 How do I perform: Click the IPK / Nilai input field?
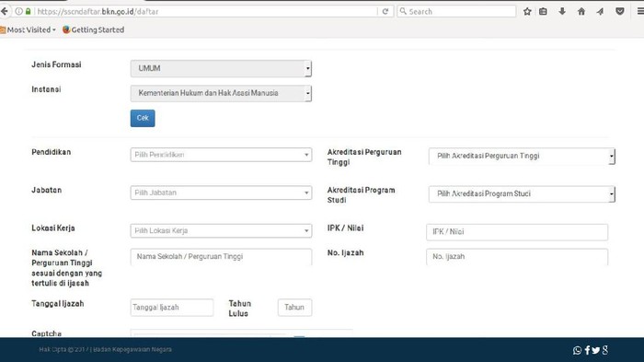517,232
